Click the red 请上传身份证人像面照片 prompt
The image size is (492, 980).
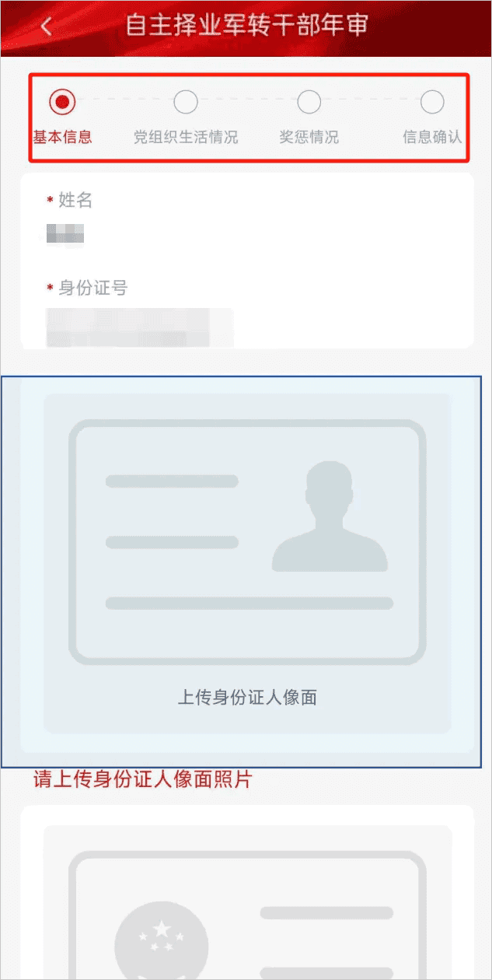tap(143, 779)
